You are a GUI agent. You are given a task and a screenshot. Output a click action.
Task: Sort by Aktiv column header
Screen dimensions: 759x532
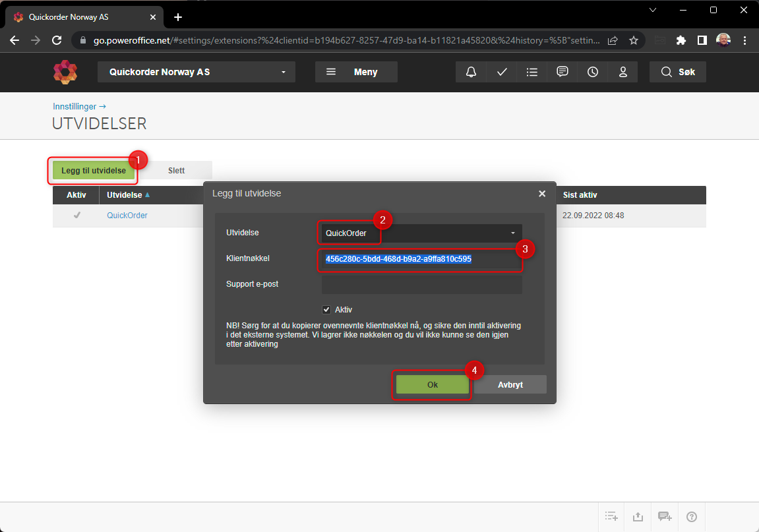76,195
